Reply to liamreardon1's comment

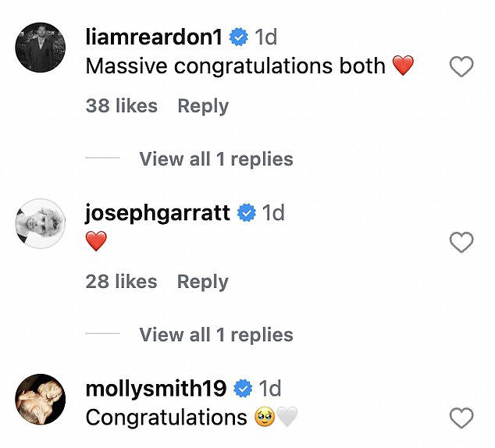[203, 106]
